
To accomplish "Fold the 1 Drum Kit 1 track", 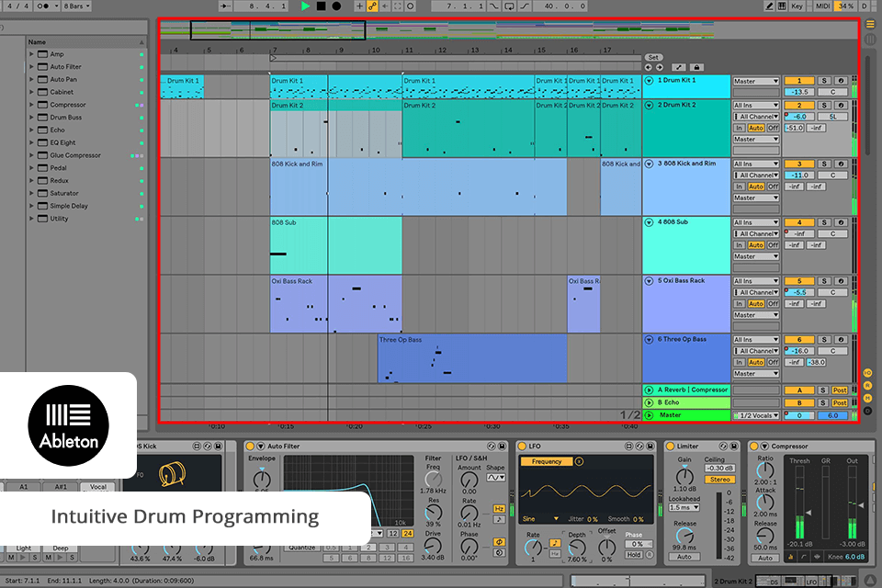I will pyautogui.click(x=649, y=81).
